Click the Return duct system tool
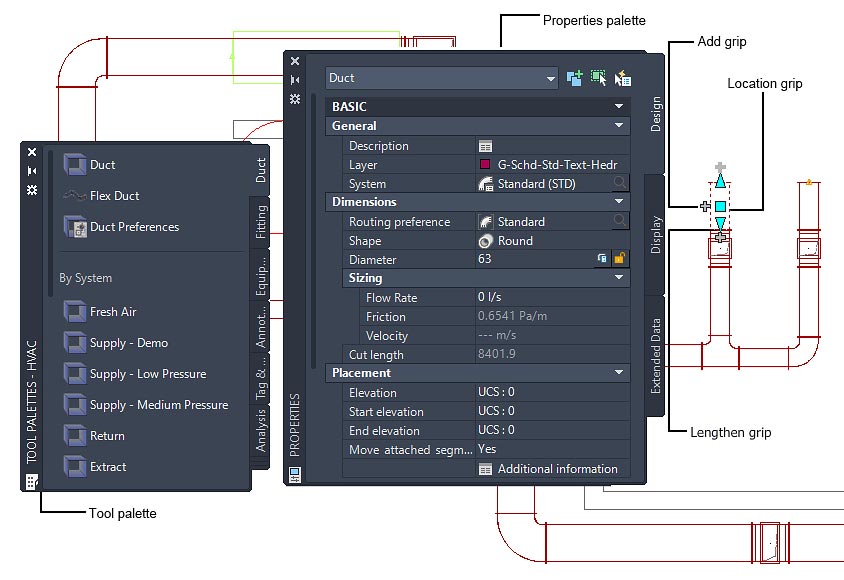 [x=107, y=436]
